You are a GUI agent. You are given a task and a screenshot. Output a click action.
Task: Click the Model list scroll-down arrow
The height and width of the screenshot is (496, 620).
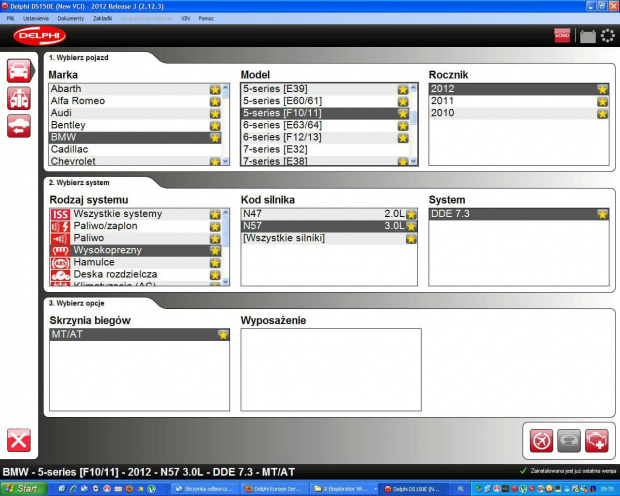[x=414, y=161]
